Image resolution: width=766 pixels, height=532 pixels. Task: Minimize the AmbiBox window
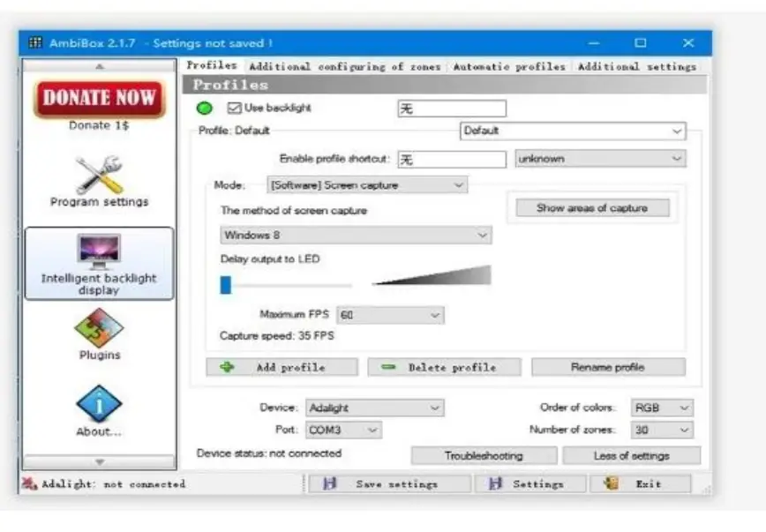594,43
